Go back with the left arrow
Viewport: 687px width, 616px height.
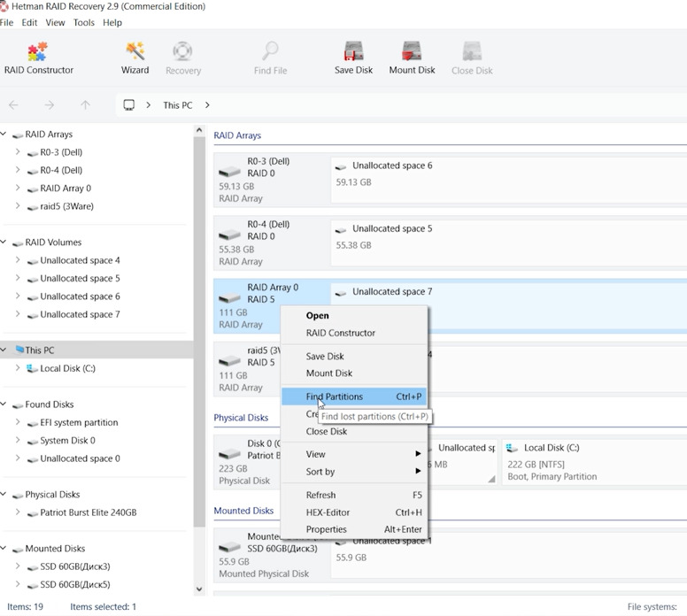point(13,105)
